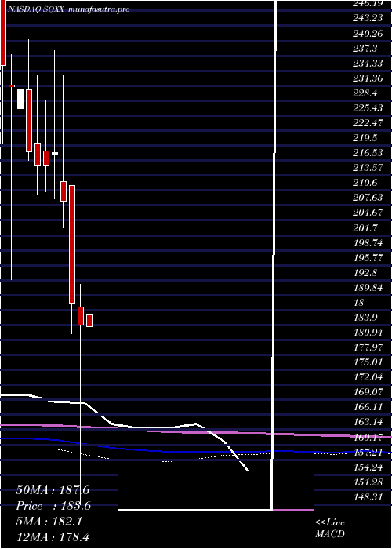Select the 157.24 price level
The width and height of the screenshot is (392, 549).
tap(368, 452)
